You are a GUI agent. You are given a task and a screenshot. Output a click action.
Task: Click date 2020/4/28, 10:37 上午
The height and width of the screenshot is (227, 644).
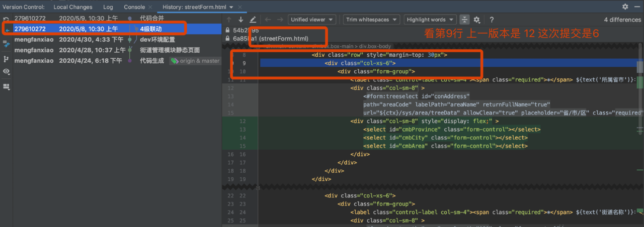(93, 50)
